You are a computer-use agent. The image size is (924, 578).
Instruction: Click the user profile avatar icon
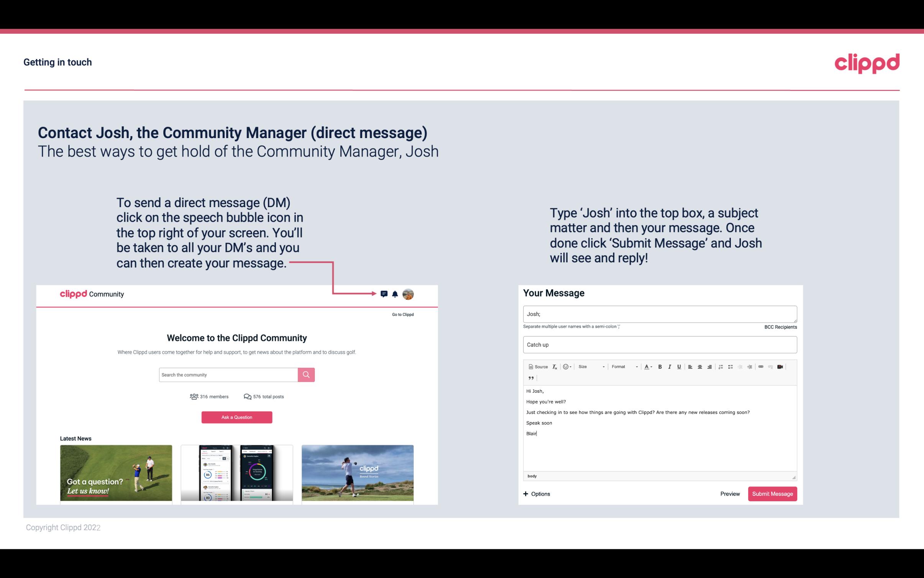coord(409,294)
